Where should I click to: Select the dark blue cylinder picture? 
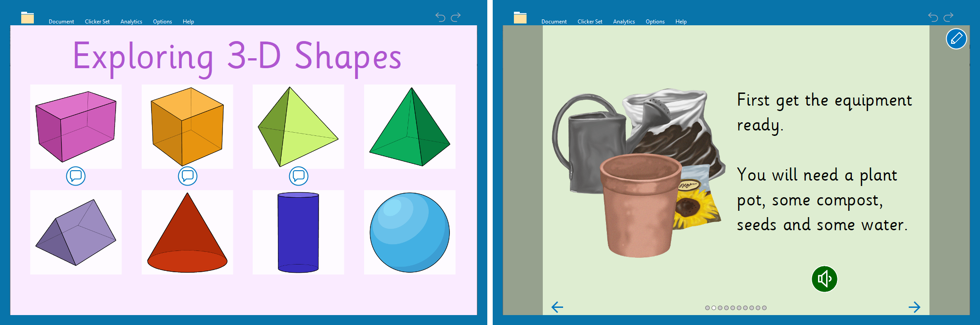298,232
